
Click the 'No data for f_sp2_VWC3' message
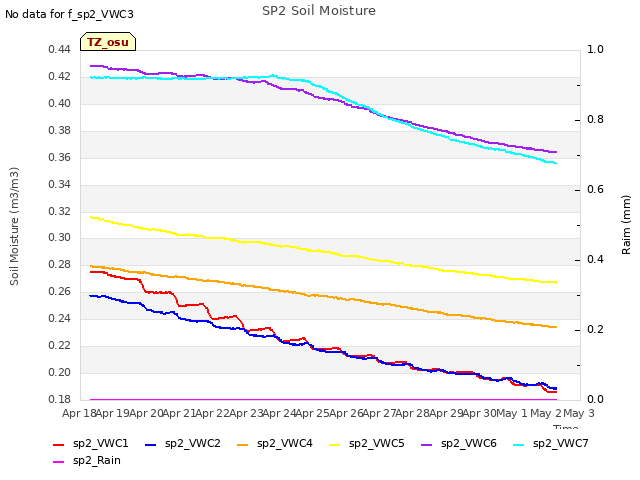[x=69, y=14]
